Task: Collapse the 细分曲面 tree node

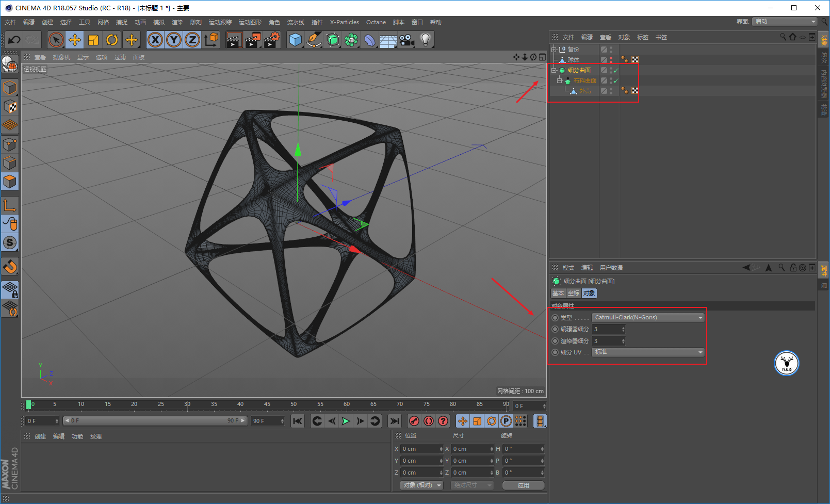Action: [554, 70]
